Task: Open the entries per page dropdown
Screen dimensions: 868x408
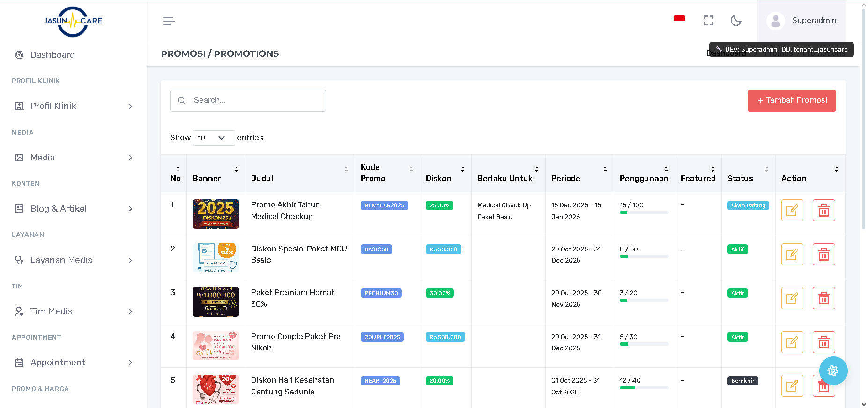Action: tap(214, 138)
